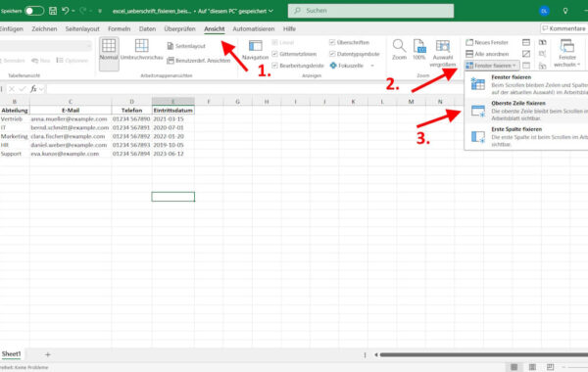Switch to the Seitenlayout ribbon tab
Image resolution: width=588 pixels, height=372 pixels.
pos(82,28)
